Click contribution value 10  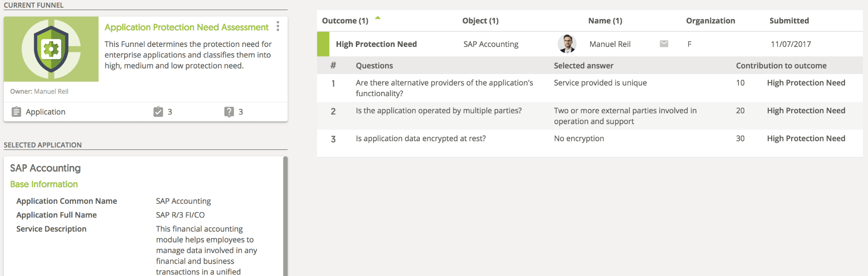[740, 83]
